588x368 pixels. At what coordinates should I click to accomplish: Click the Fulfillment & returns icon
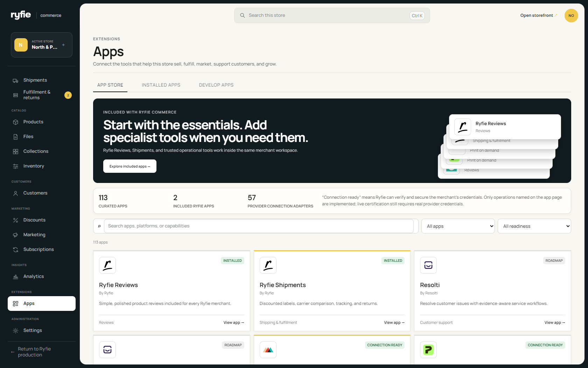point(15,95)
